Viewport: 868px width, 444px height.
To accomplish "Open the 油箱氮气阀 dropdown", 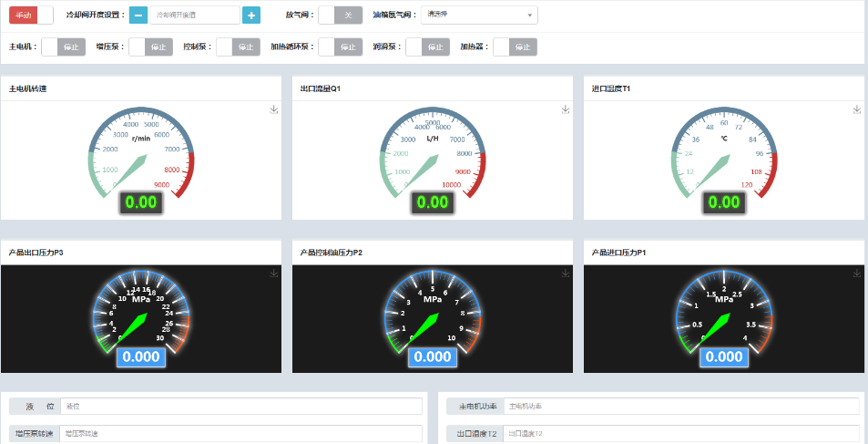I will (479, 15).
